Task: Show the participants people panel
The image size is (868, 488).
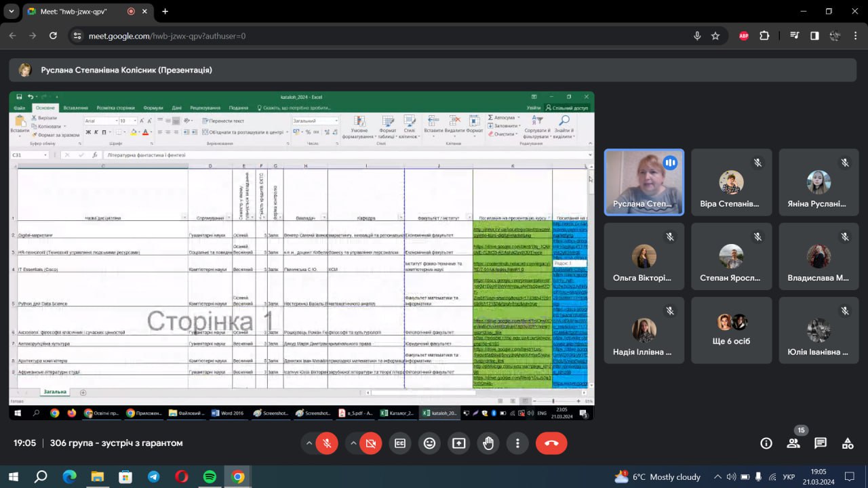Action: [793, 443]
